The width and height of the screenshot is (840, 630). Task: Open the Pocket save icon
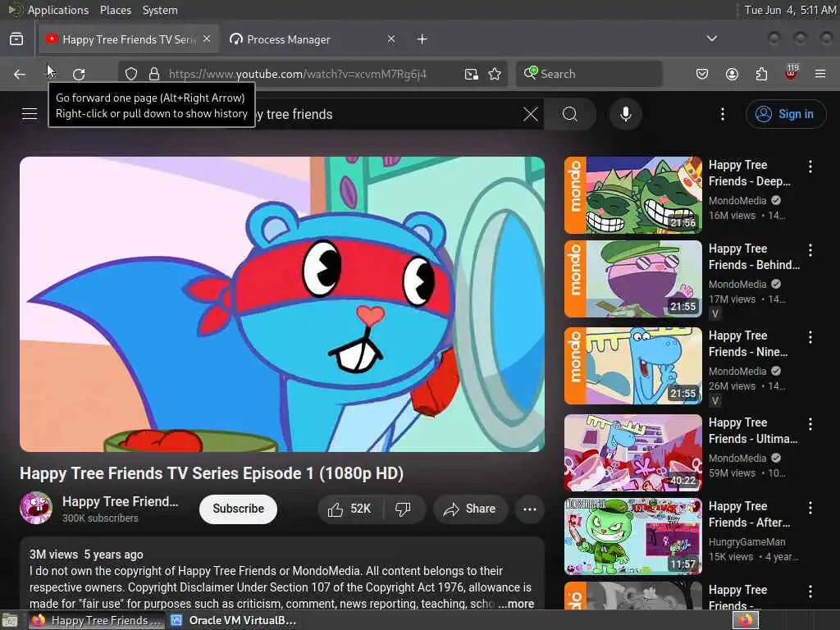point(702,74)
